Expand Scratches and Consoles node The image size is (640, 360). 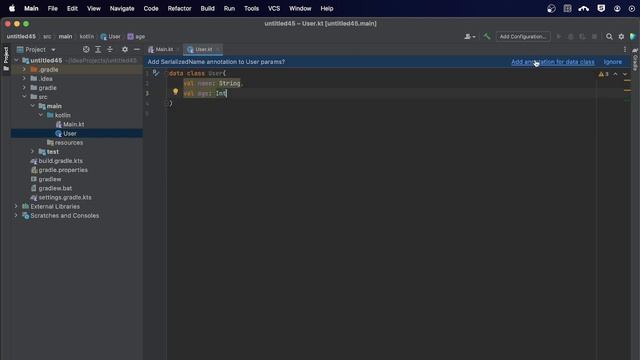pyautogui.click(x=16, y=216)
